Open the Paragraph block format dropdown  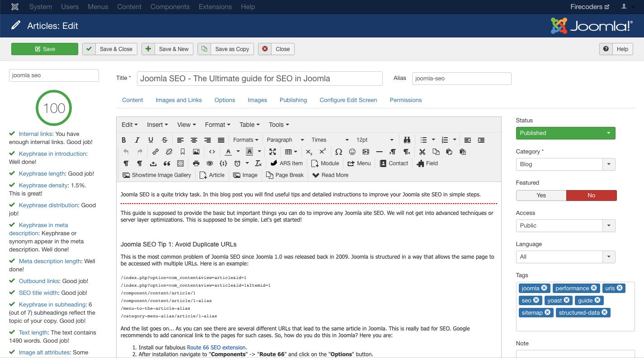click(x=285, y=140)
